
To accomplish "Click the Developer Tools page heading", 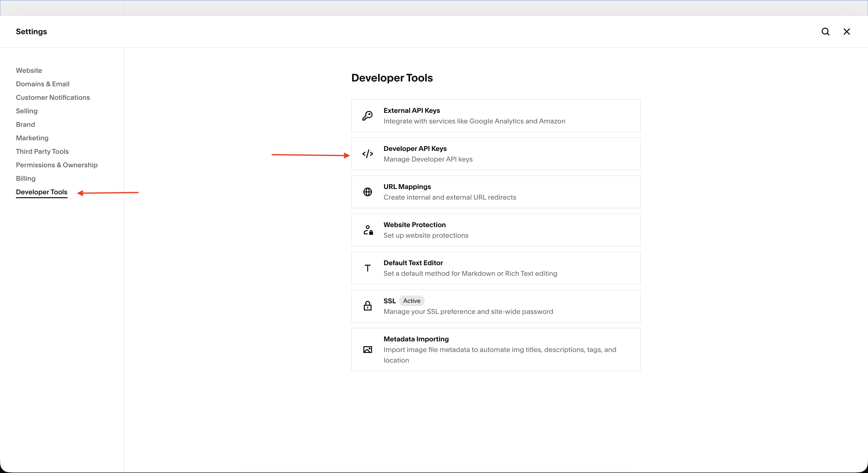I will pyautogui.click(x=392, y=78).
